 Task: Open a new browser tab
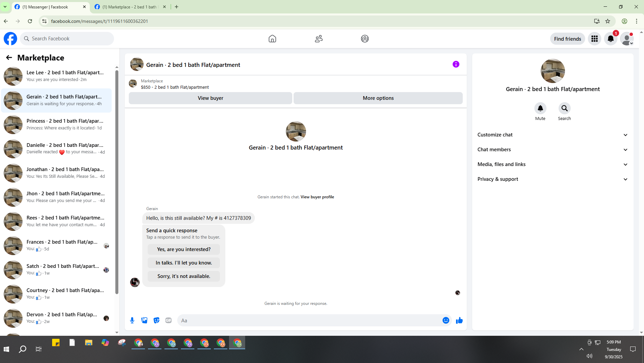(177, 7)
